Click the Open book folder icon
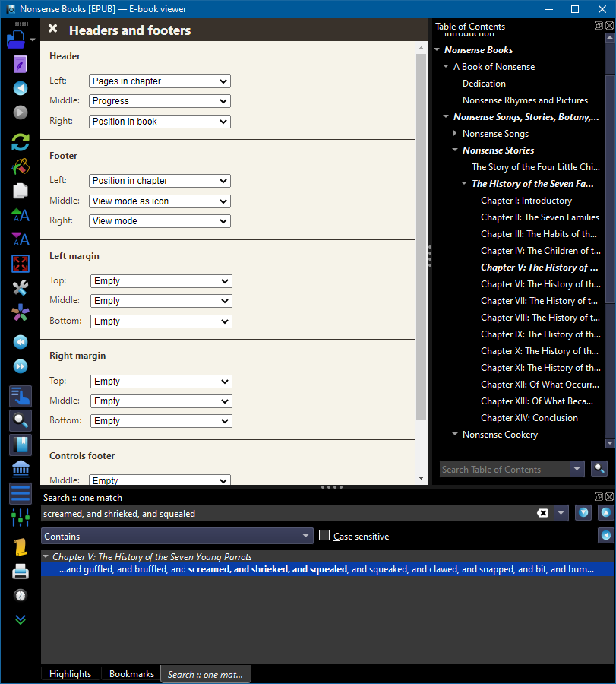 (x=17, y=40)
